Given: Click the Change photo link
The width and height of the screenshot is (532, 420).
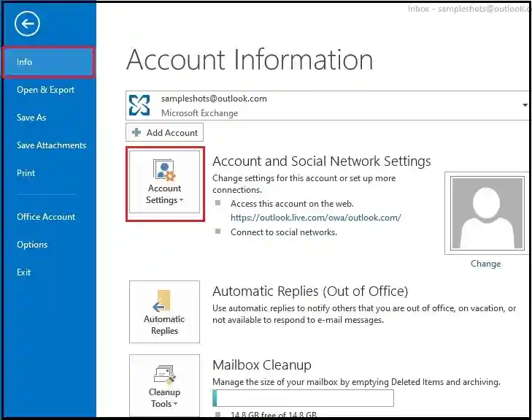Looking at the screenshot, I should [485, 264].
